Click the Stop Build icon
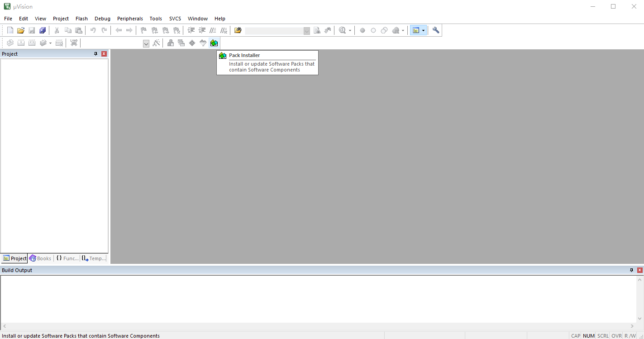The width and height of the screenshot is (644, 339). pyautogui.click(x=59, y=43)
